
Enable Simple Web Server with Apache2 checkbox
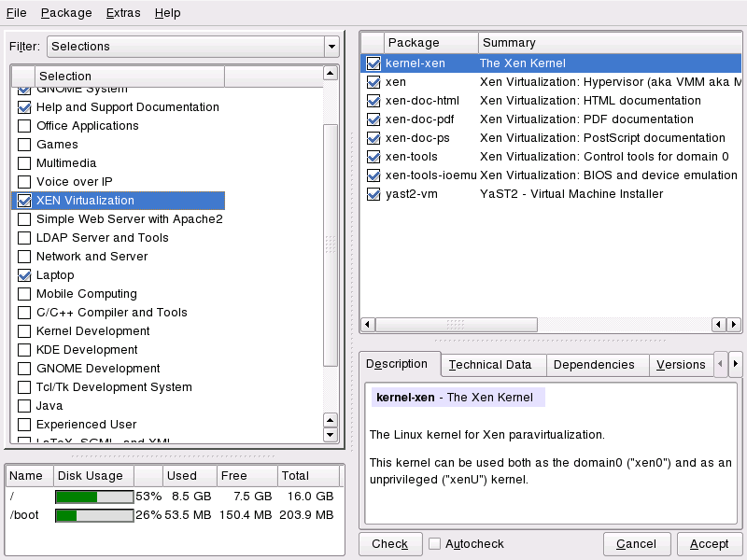click(24, 219)
